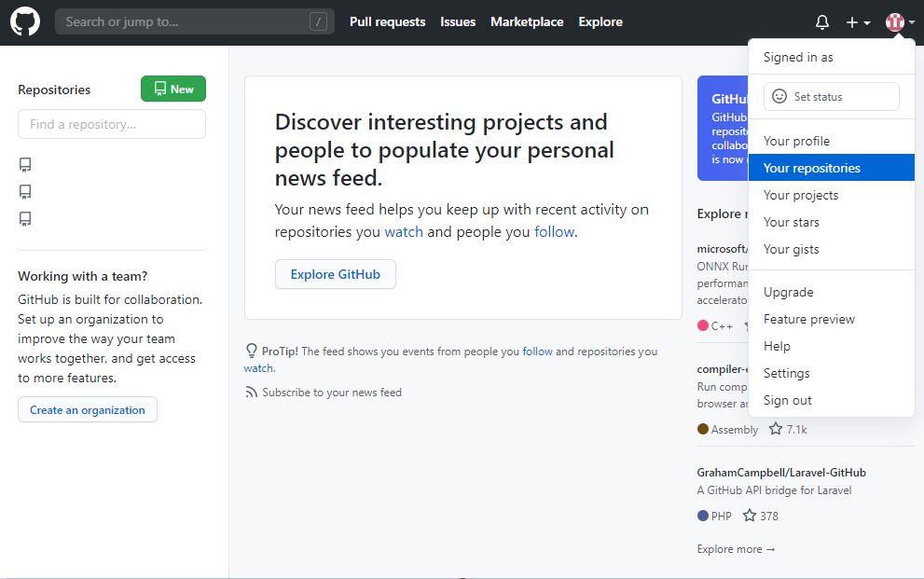The height and width of the screenshot is (579, 924).
Task: Open the notifications bell
Action: point(822,22)
